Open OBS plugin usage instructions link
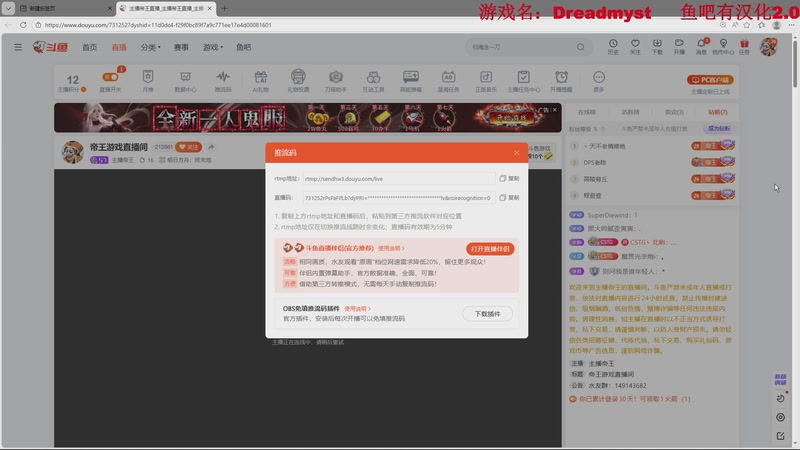The image size is (800, 450). point(357,309)
